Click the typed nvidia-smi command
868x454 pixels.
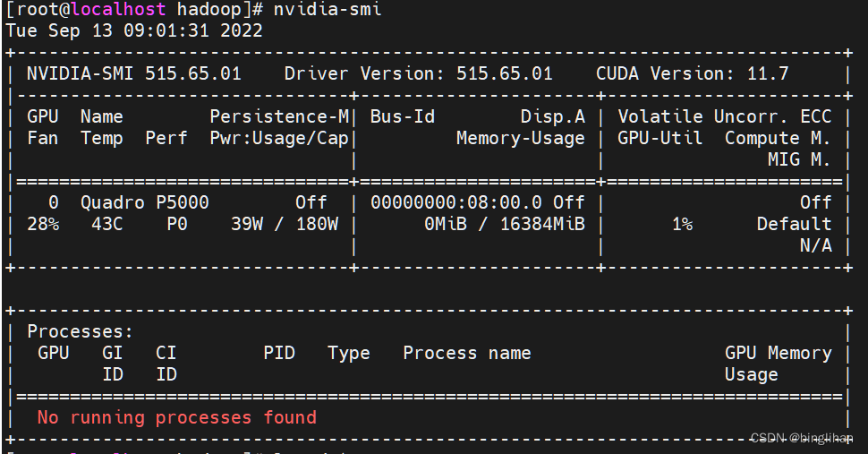pos(328,10)
